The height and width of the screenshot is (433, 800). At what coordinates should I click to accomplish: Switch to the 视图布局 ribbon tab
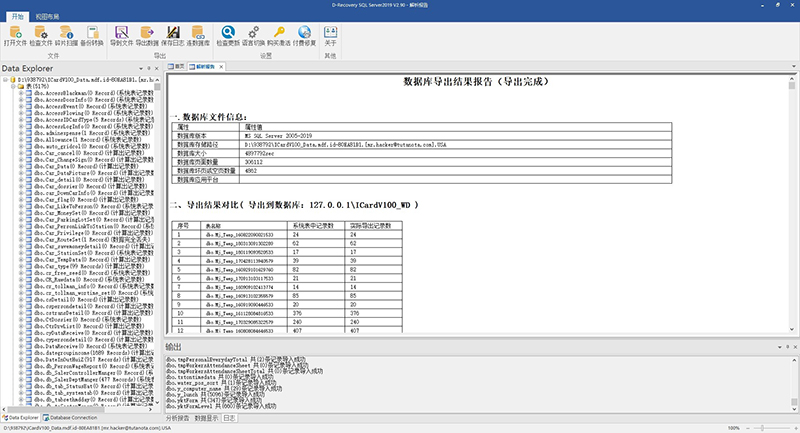[47, 17]
